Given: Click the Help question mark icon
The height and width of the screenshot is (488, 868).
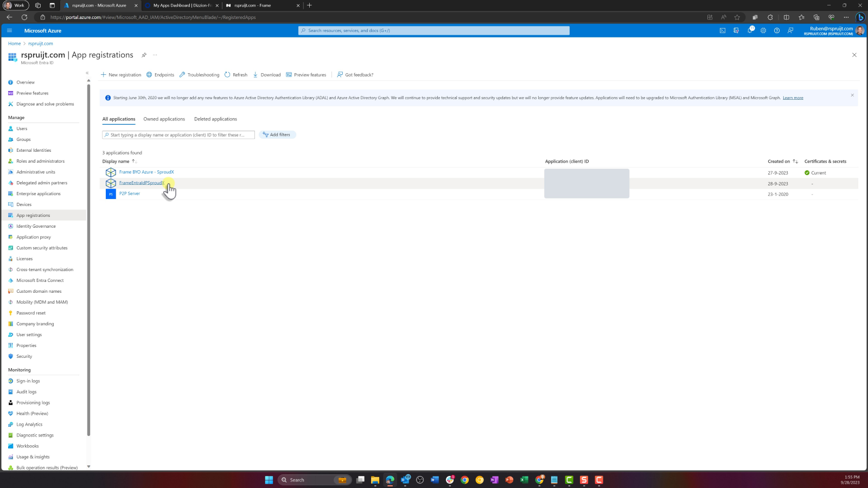Looking at the screenshot, I should point(777,30).
